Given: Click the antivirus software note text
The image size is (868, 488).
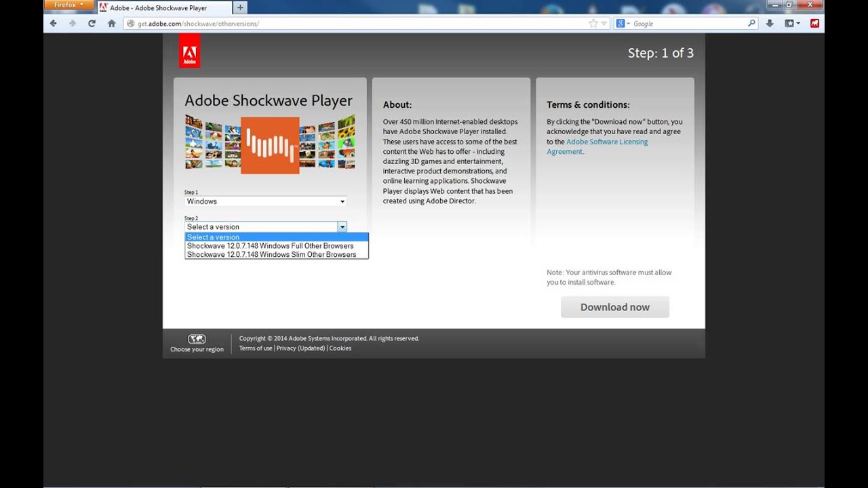Looking at the screenshot, I should point(609,277).
